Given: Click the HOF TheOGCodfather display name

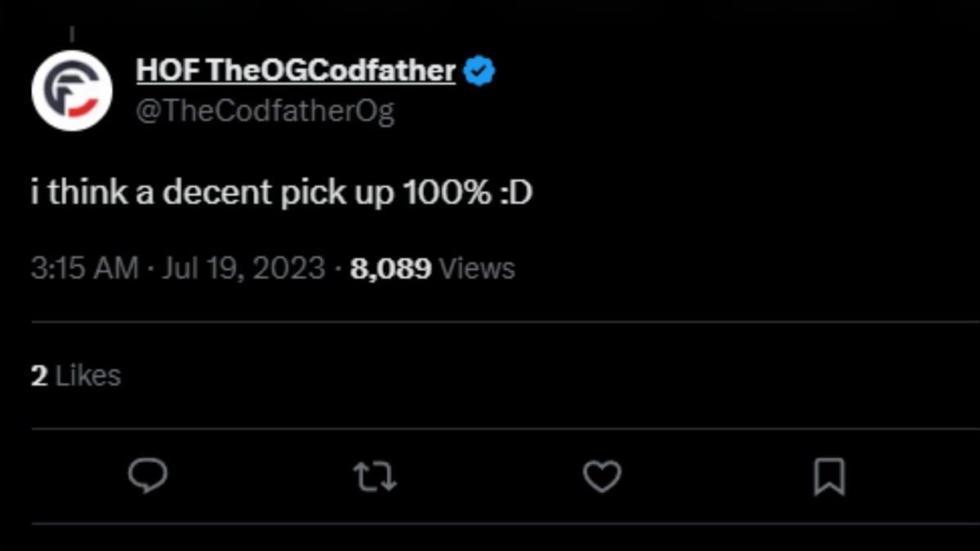Looking at the screenshot, I should [296, 71].
